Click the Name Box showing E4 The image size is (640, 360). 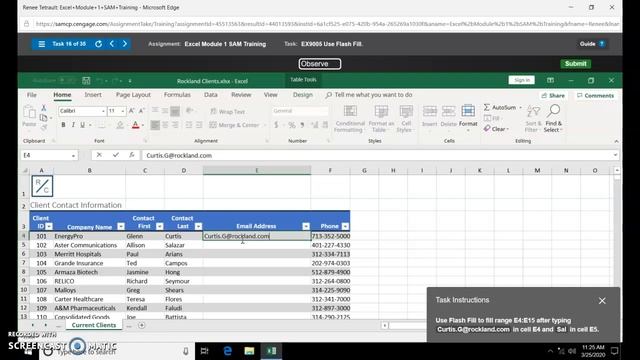(49, 156)
